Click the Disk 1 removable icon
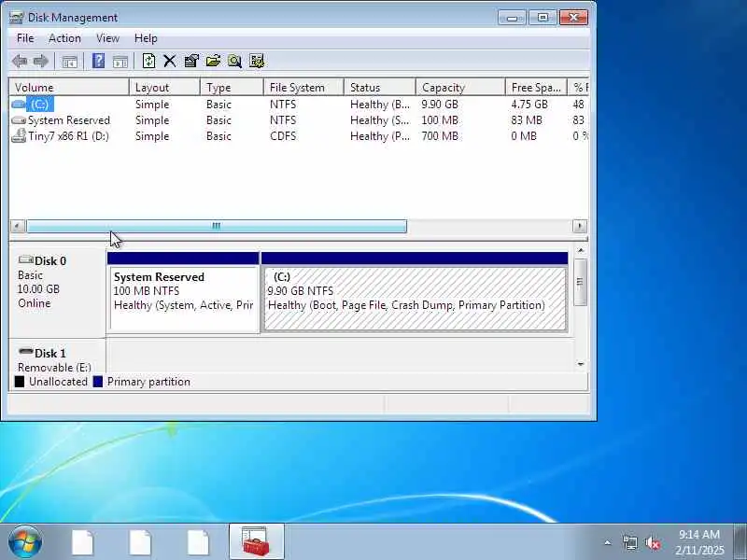This screenshot has height=560, width=747. pos(26,352)
